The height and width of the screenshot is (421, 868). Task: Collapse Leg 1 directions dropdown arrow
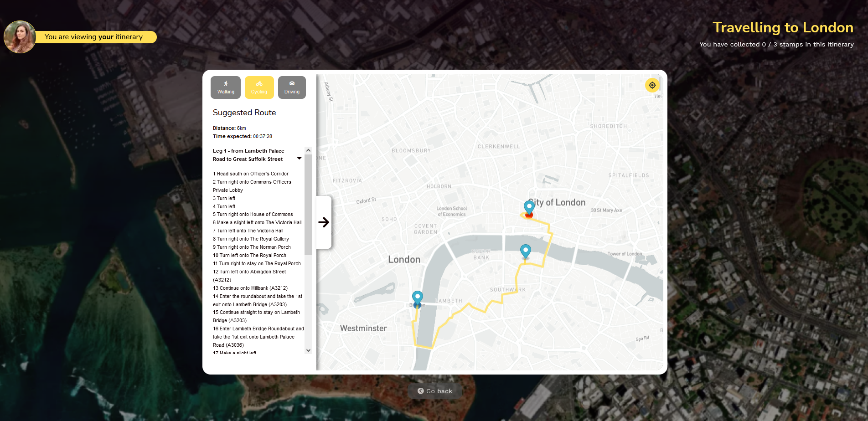(299, 158)
